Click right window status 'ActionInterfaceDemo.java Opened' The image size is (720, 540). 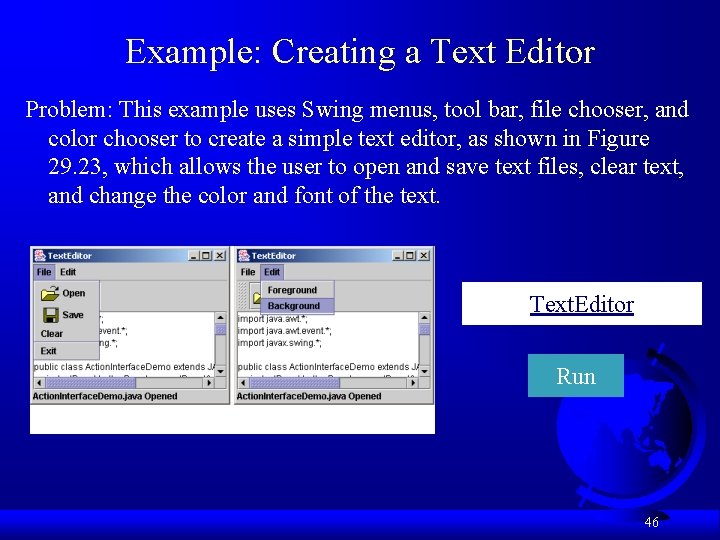tap(309, 396)
